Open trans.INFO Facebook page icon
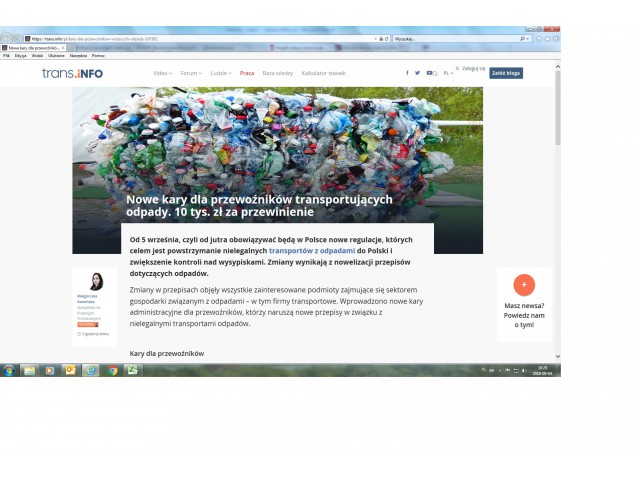 click(x=407, y=73)
